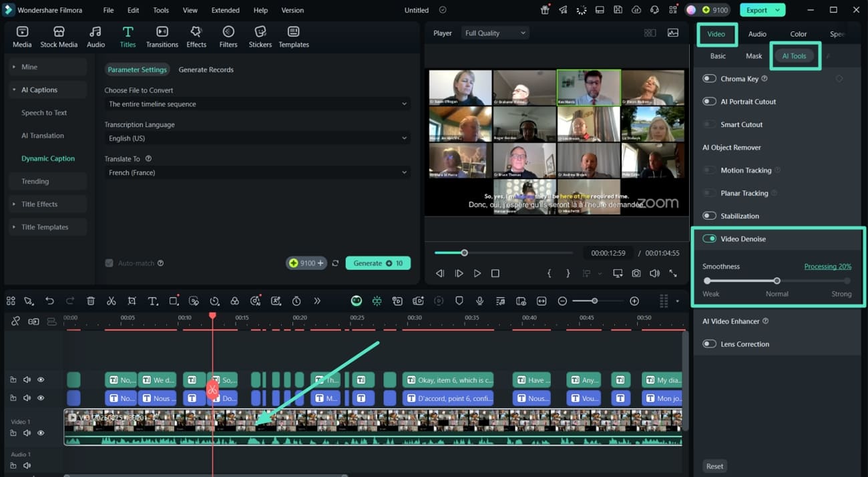Open the Templates library
This screenshot has height=477, width=868.
(x=294, y=37)
